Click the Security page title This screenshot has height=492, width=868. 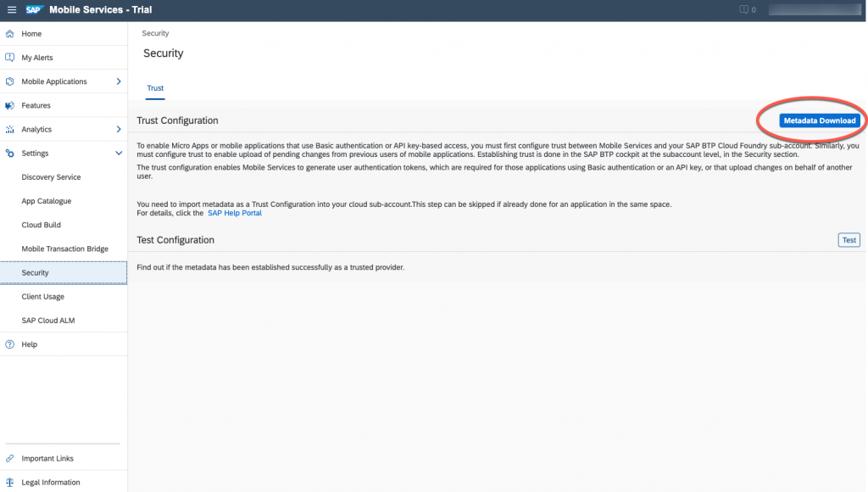(x=164, y=53)
